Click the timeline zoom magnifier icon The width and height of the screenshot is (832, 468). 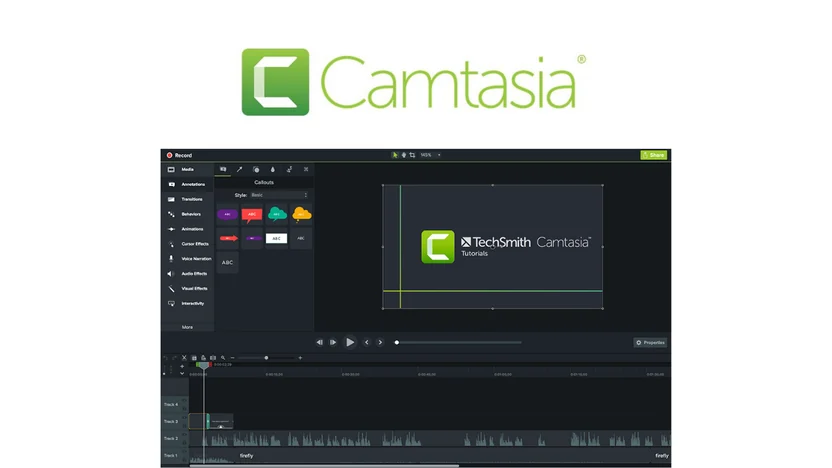223,358
